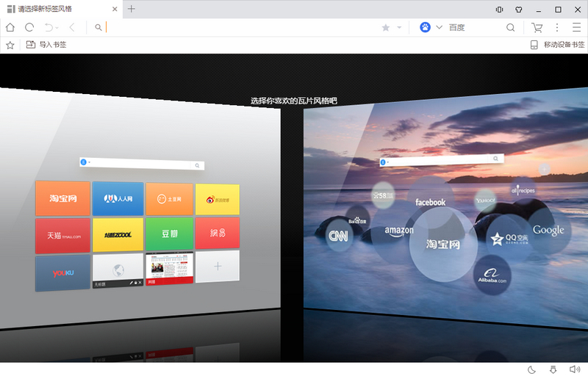Bookmark page with star in address bar

coord(385,27)
